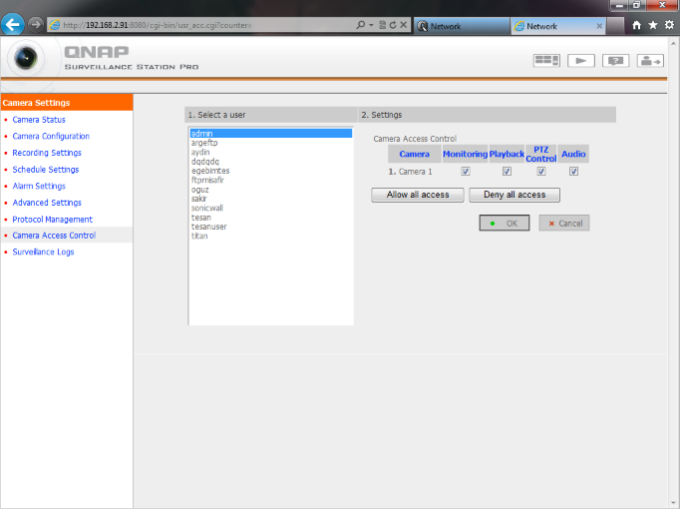Screen dimensions: 680x509
Task: Open Surveillance Logs in the sidebar
Action: click(43, 252)
